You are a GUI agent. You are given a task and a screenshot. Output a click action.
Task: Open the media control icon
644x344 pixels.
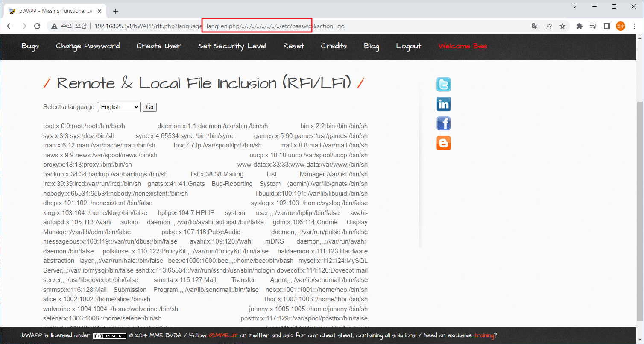click(x=593, y=26)
